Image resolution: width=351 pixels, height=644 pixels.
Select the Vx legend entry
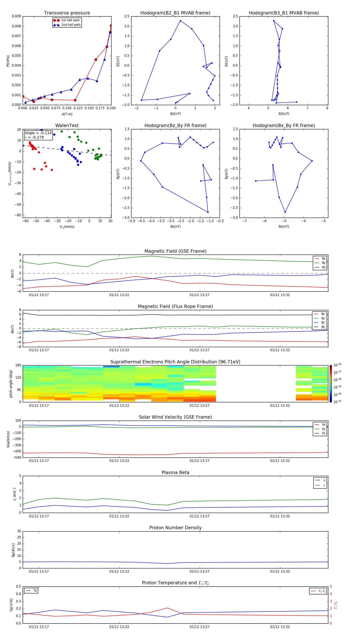click(320, 424)
